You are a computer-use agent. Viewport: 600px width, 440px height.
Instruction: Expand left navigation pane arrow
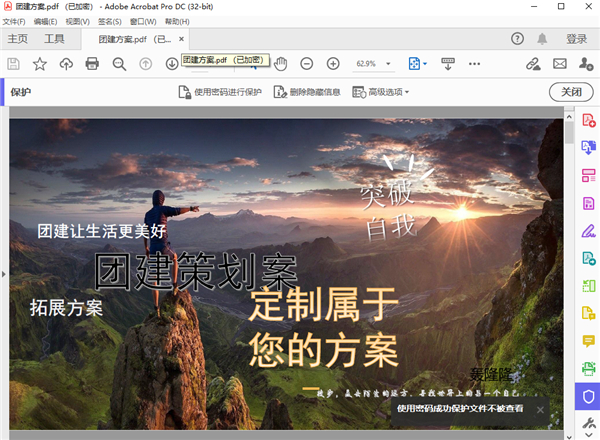pyautogui.click(x=4, y=274)
